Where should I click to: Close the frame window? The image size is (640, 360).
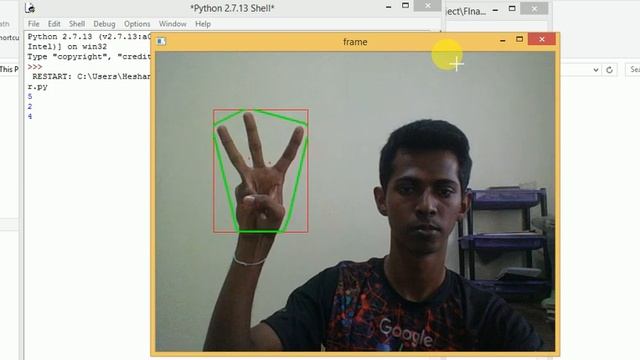tap(542, 39)
